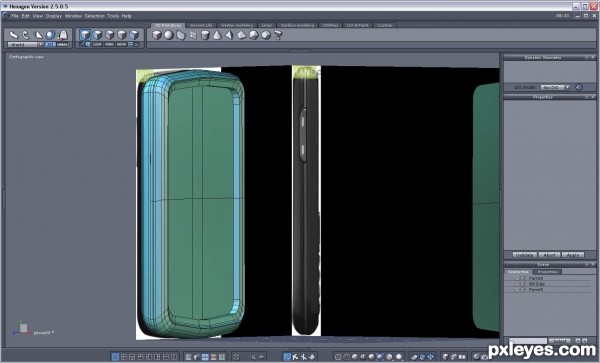
Task: Click the scene search input field
Action: coord(528,340)
